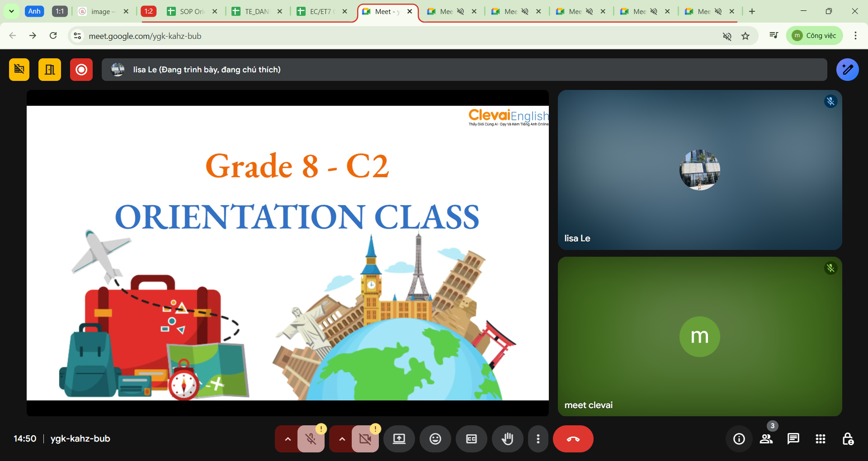Toggle tab mute icon in address bar

click(727, 36)
